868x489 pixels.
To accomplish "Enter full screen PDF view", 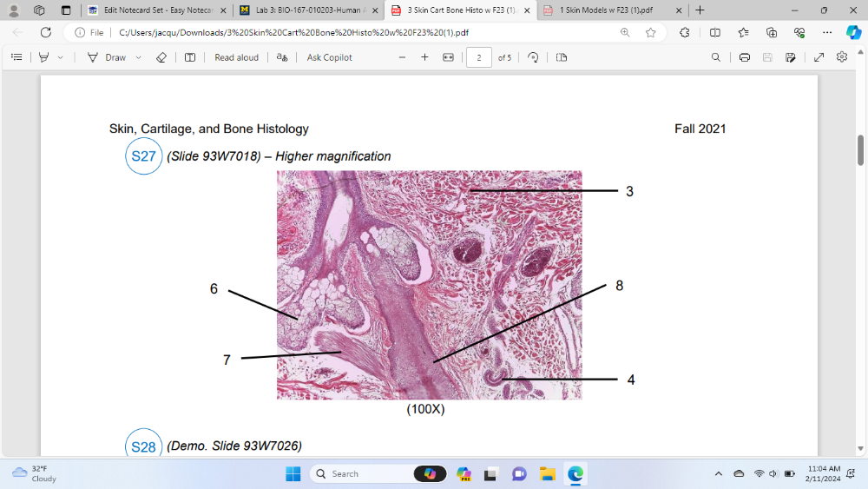I will tap(819, 57).
